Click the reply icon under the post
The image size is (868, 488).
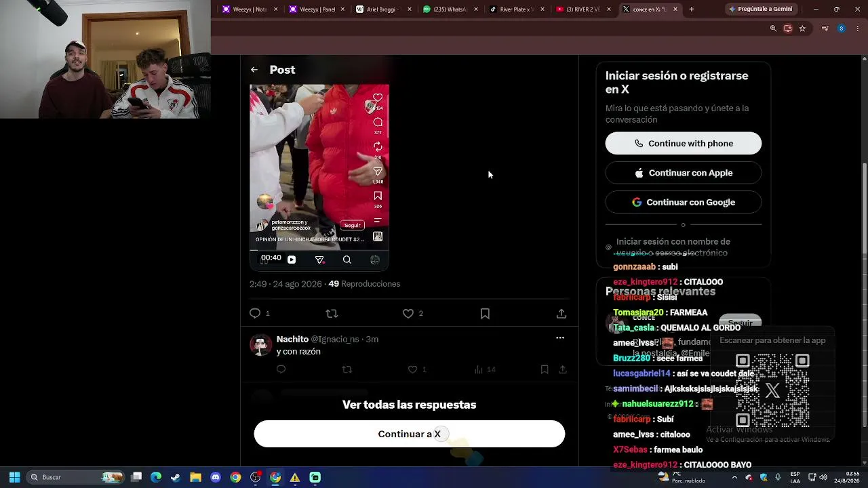pyautogui.click(x=255, y=313)
